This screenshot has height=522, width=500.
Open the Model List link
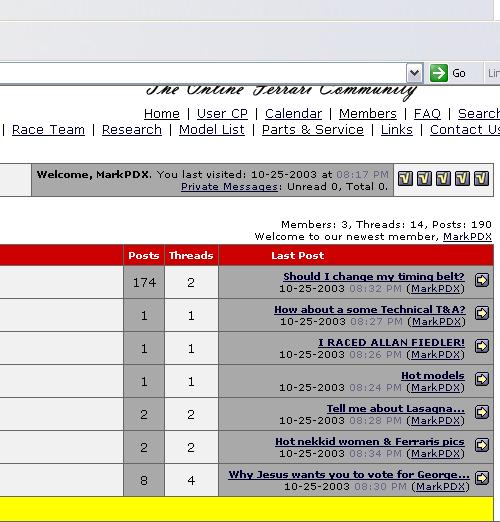212,130
